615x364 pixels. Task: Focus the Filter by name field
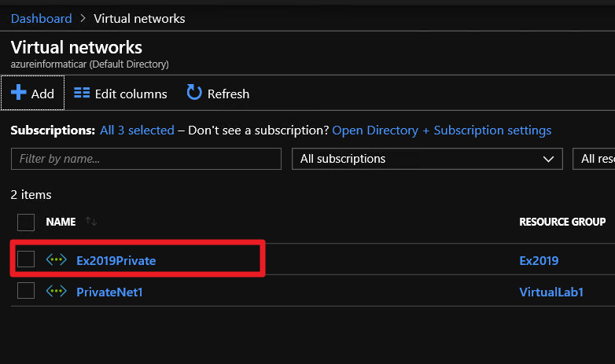[x=146, y=159]
